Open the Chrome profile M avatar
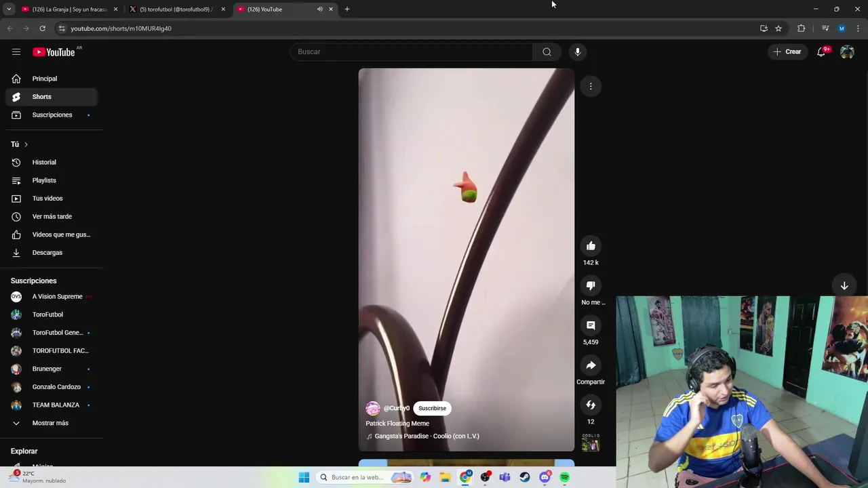The width and height of the screenshot is (868, 488). pos(842,28)
